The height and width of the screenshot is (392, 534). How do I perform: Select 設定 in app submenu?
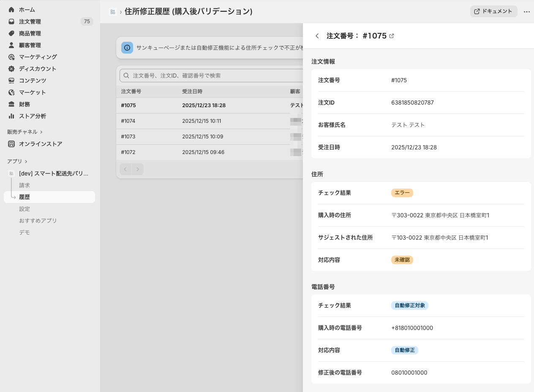click(25, 209)
